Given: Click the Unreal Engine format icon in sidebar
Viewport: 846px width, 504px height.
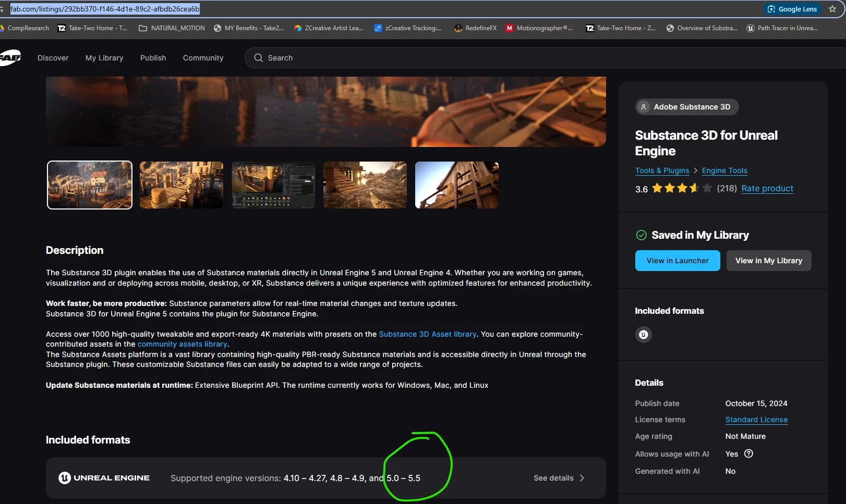Looking at the screenshot, I should tap(644, 335).
